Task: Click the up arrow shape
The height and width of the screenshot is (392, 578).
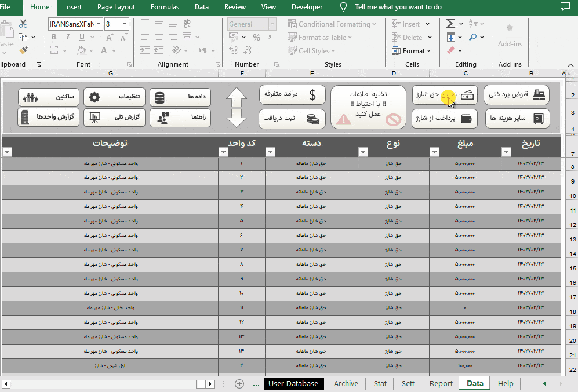Action: click(237, 97)
